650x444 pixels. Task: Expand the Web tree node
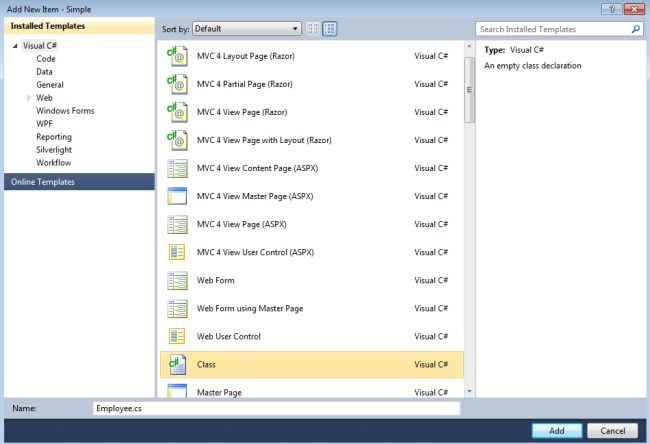click(x=29, y=98)
